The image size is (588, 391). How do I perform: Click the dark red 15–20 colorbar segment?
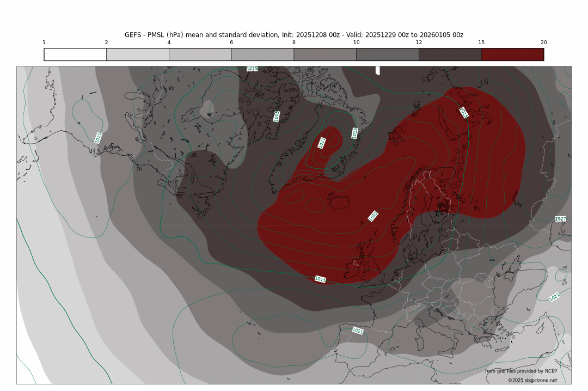(512, 54)
